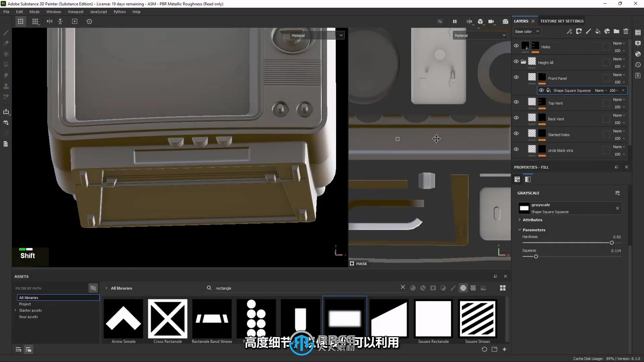Click the Render view icon
Image resolution: width=644 pixels, height=362 pixels.
[x=505, y=21]
